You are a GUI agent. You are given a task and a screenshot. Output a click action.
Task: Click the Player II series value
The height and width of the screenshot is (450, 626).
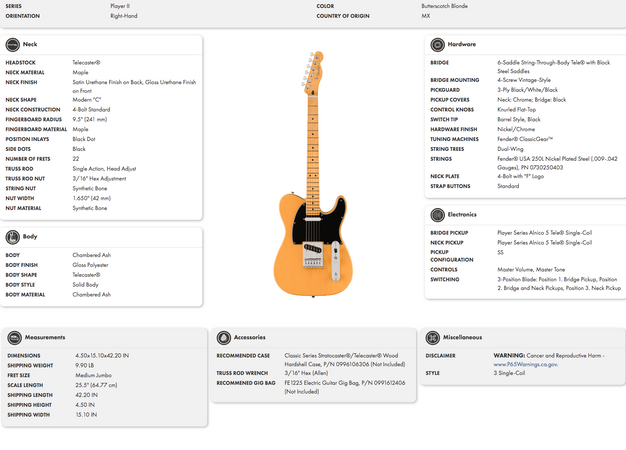[x=120, y=6]
